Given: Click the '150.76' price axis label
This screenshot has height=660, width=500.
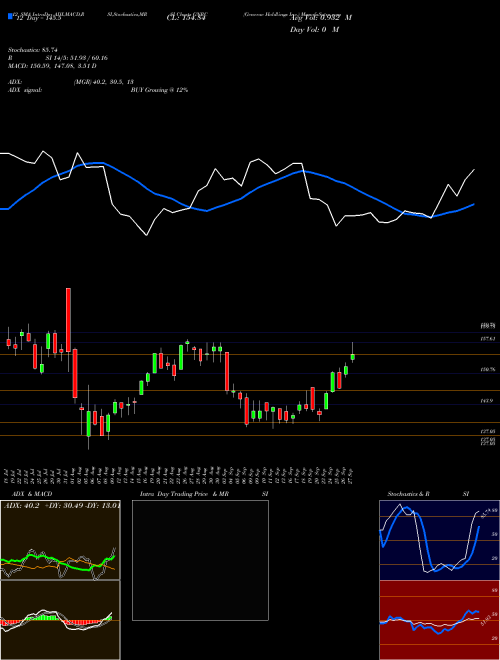Looking at the screenshot, I should pos(488,370).
